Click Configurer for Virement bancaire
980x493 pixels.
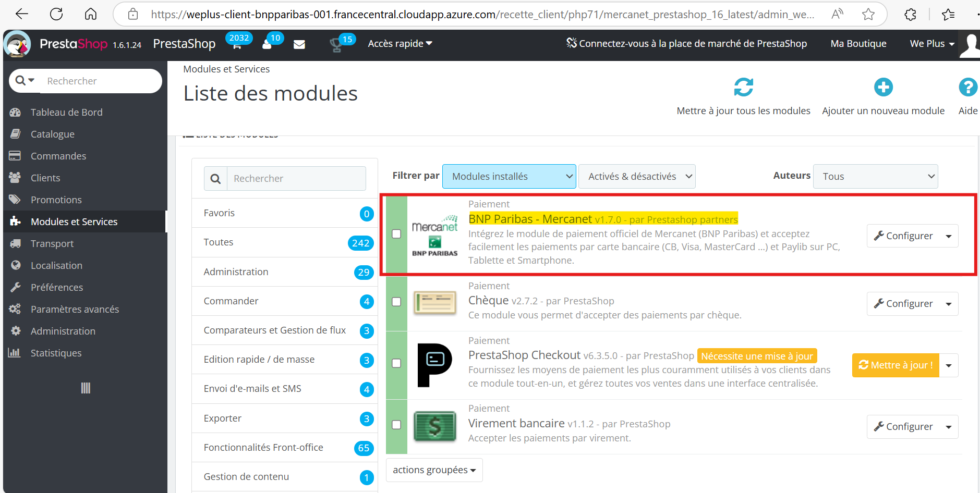tap(903, 427)
